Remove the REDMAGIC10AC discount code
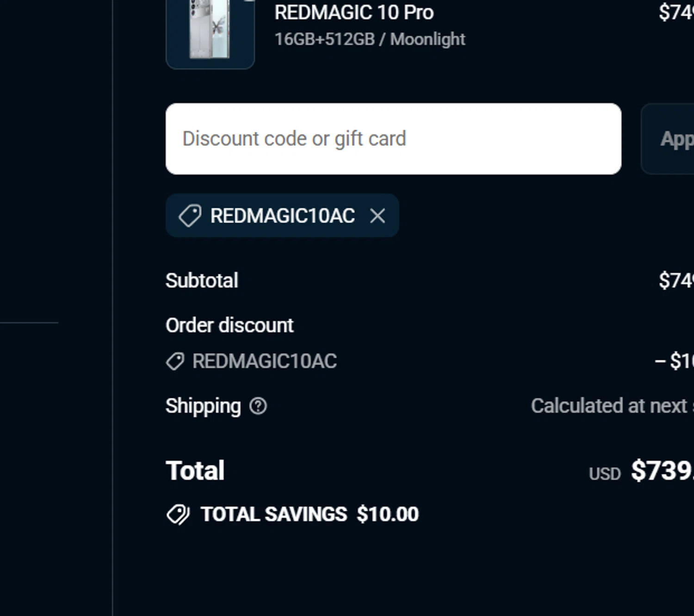The height and width of the screenshot is (616, 694). [378, 216]
